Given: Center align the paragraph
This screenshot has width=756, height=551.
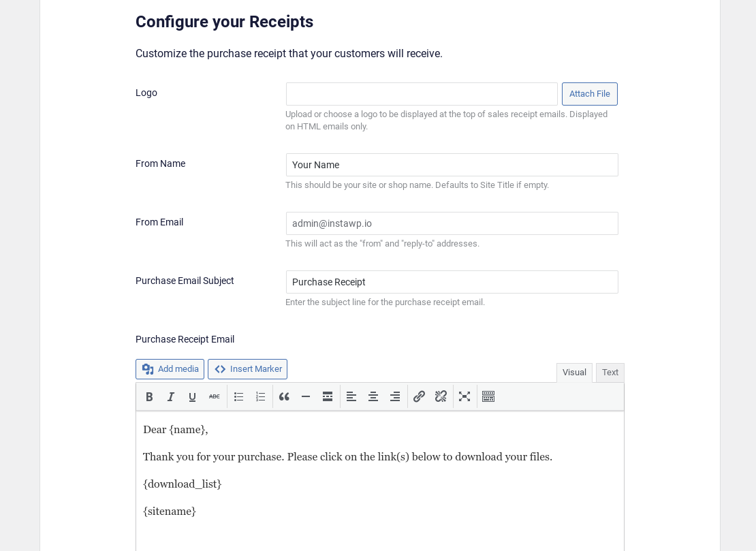Looking at the screenshot, I should click(x=373, y=396).
